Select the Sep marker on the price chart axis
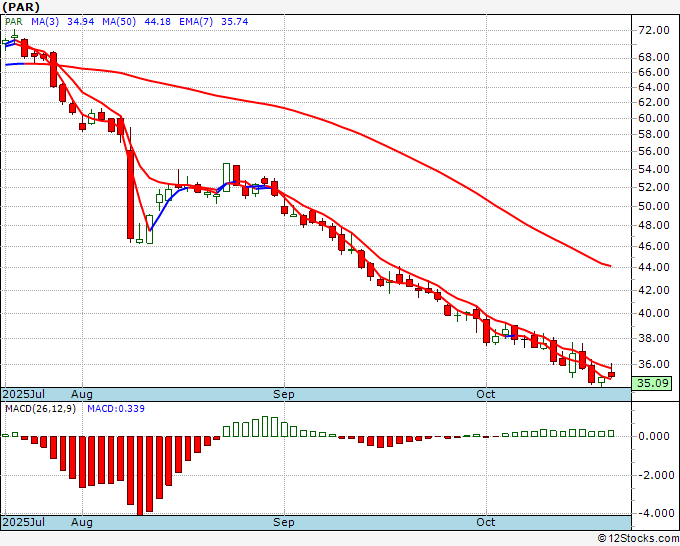The height and width of the screenshot is (546, 680). pyautogui.click(x=284, y=394)
